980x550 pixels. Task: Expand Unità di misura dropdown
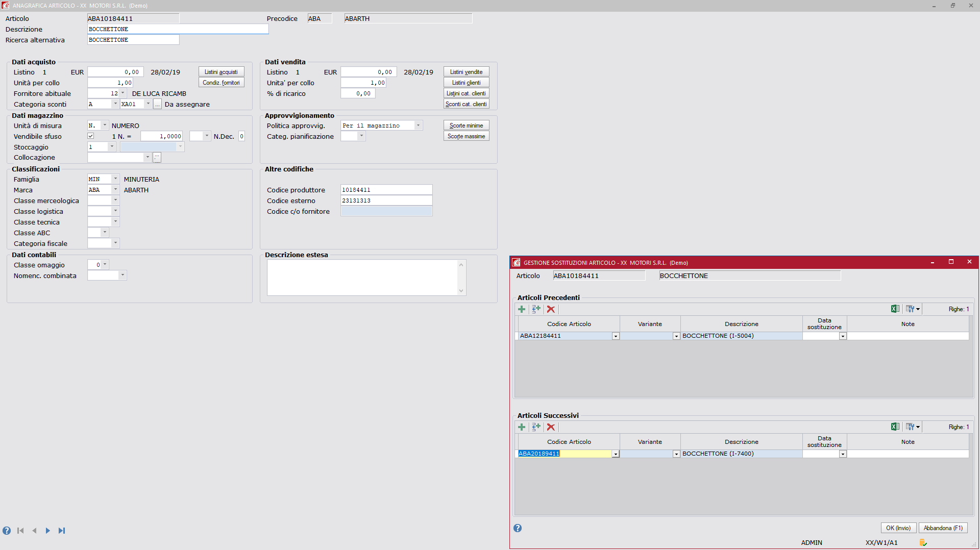(105, 126)
